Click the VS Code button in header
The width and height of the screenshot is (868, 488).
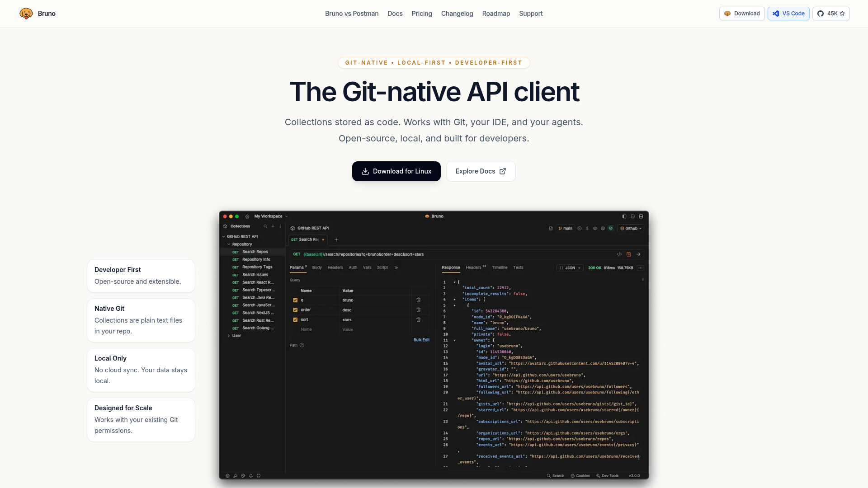(x=788, y=14)
